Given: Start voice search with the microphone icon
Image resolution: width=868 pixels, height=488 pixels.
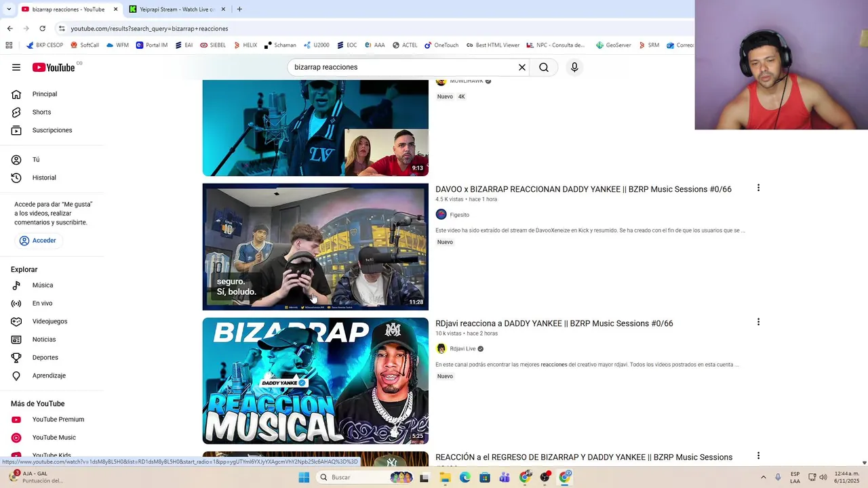Looking at the screenshot, I should (574, 67).
